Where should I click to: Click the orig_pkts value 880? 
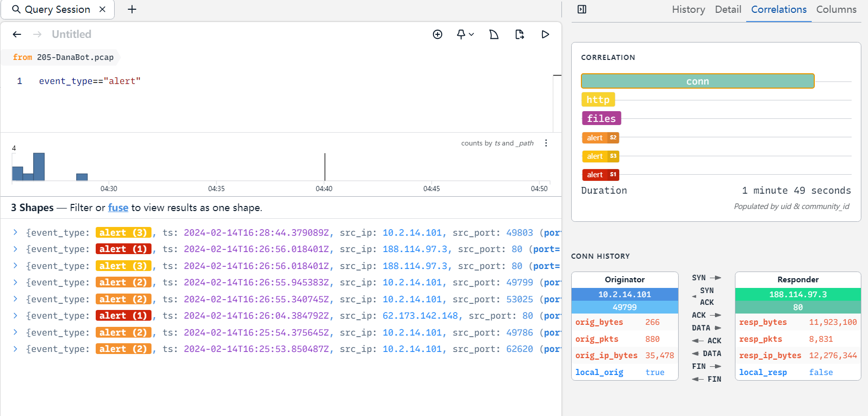[x=653, y=339]
